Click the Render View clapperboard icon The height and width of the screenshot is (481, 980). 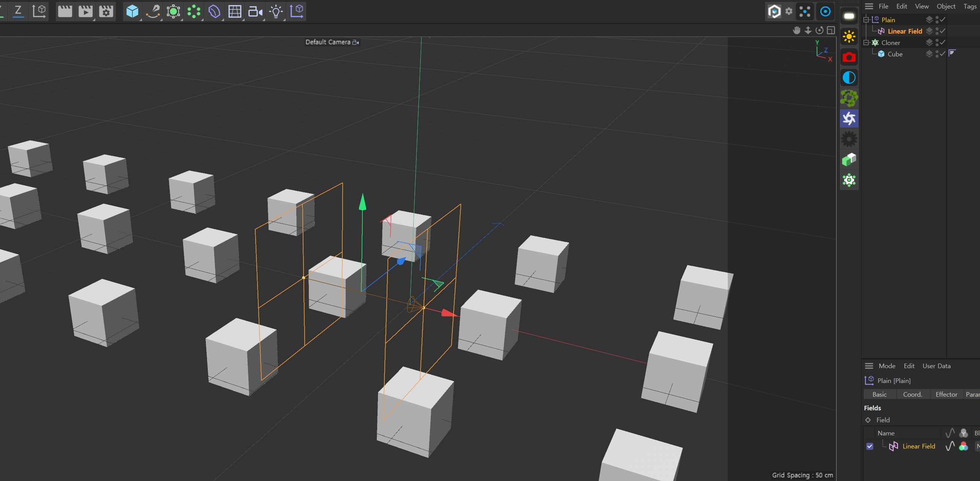pos(65,11)
